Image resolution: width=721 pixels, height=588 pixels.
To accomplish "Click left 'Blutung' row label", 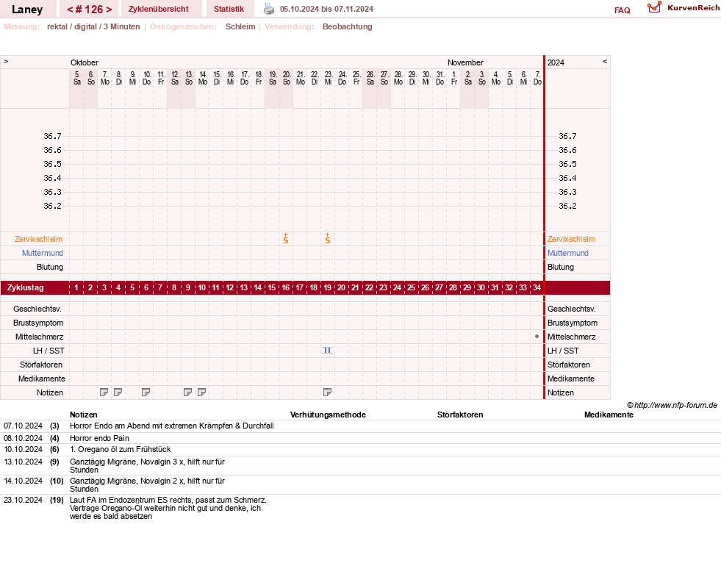I will click(x=50, y=267).
